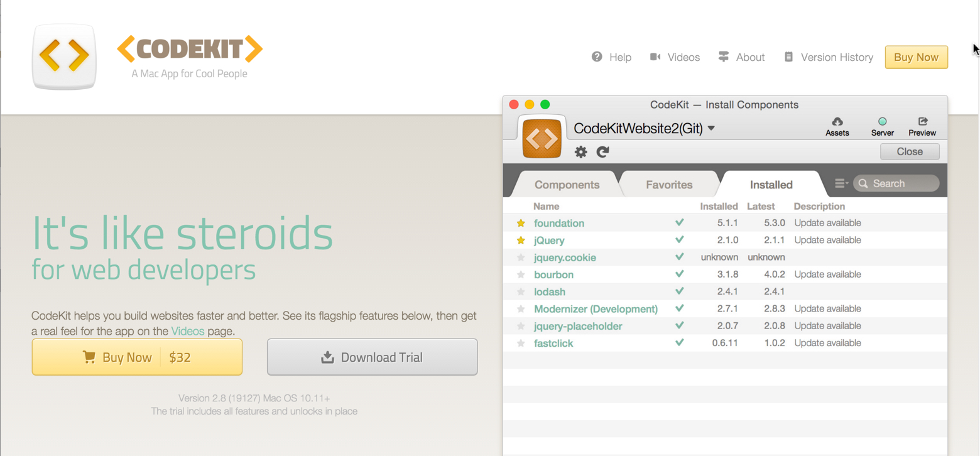Image resolution: width=980 pixels, height=456 pixels.
Task: Select the jquery-placeholder component name
Action: click(x=578, y=326)
